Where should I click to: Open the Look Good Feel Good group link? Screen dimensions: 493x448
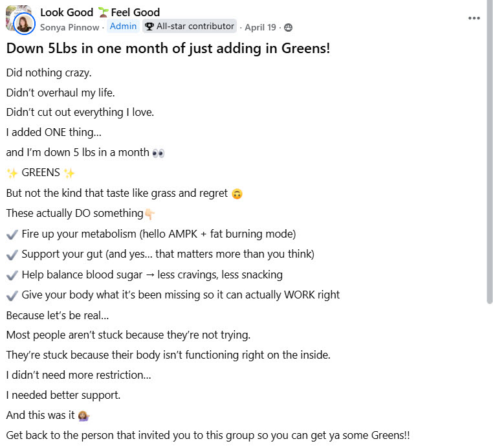[100, 12]
